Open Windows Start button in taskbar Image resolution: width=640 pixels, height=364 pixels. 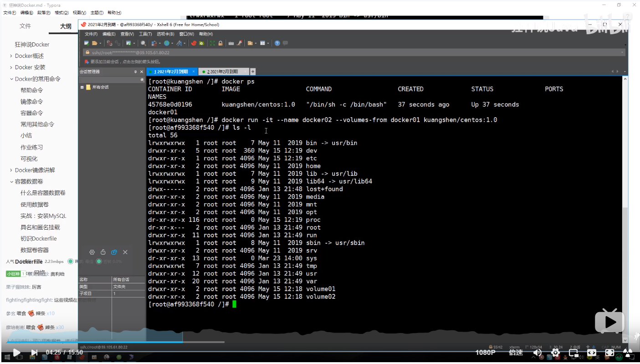point(7,358)
